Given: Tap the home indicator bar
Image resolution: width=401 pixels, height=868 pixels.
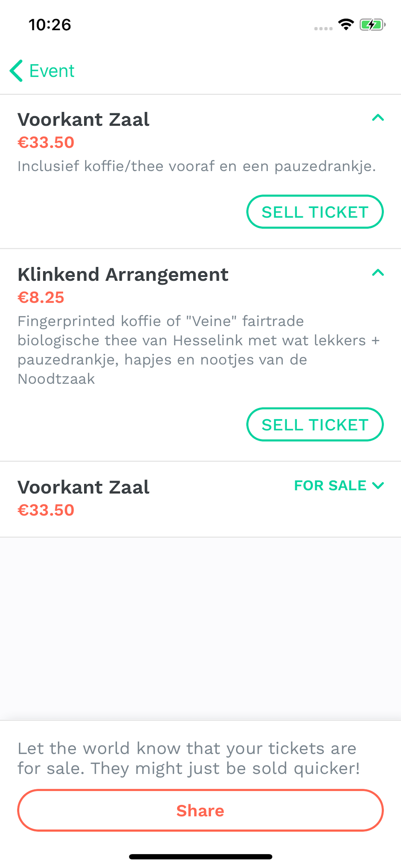Looking at the screenshot, I should tap(200, 857).
